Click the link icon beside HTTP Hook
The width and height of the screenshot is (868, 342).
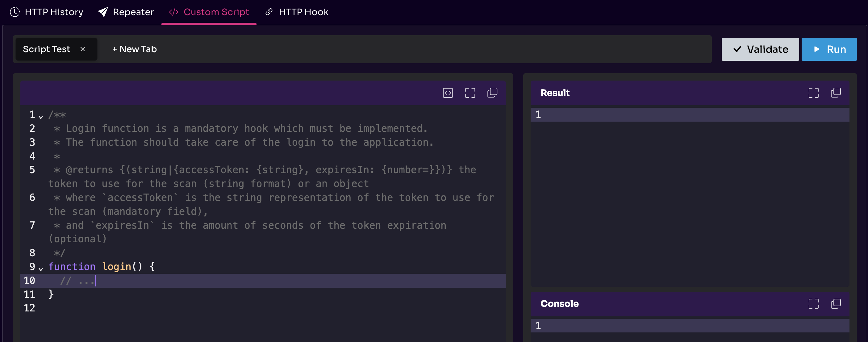(x=269, y=12)
